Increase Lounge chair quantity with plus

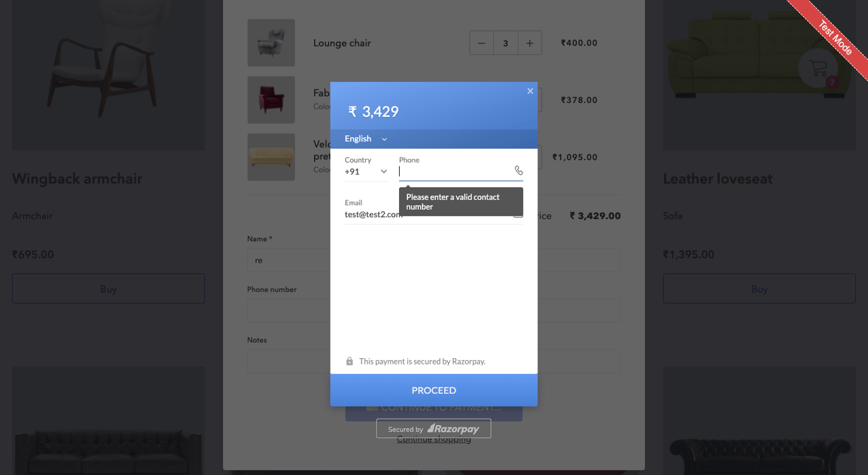click(530, 43)
